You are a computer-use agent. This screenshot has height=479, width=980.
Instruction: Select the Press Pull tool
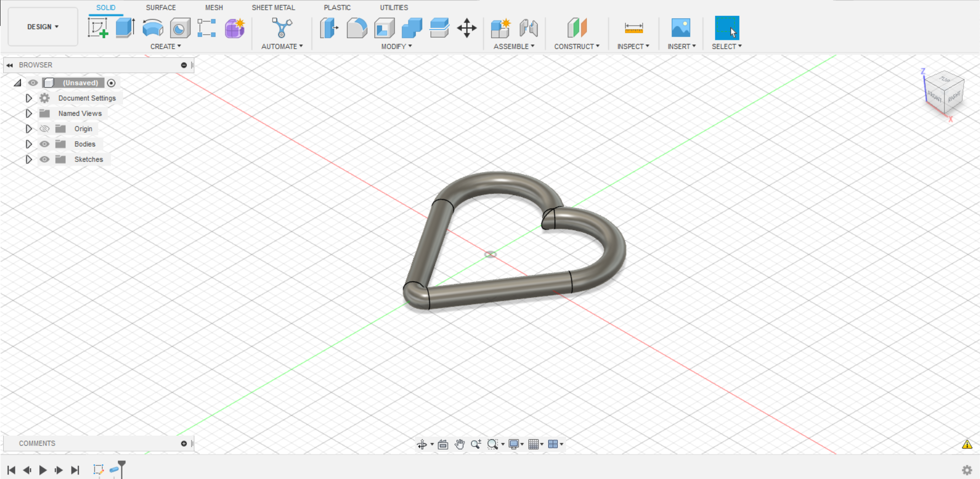[329, 28]
